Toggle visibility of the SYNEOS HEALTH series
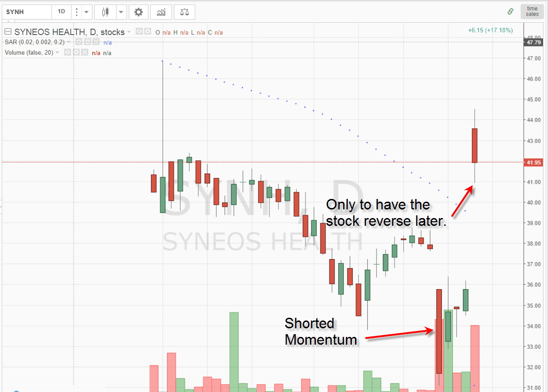This screenshot has width=548, height=392. [139, 31]
